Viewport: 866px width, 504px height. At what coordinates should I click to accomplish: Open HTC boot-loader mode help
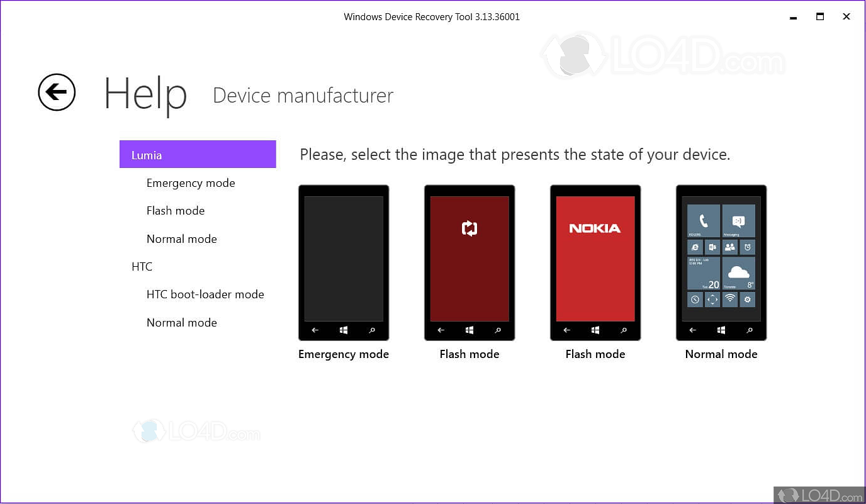point(205,294)
